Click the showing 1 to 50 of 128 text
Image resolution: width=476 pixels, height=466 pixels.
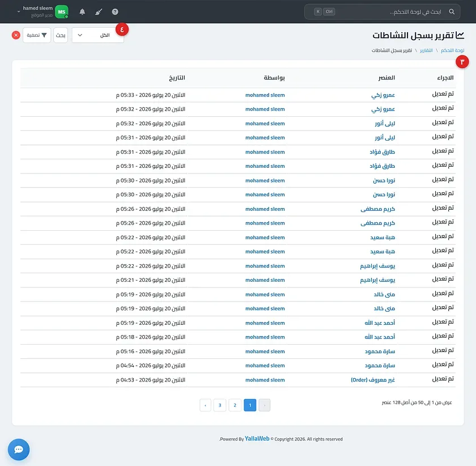pos(417,403)
